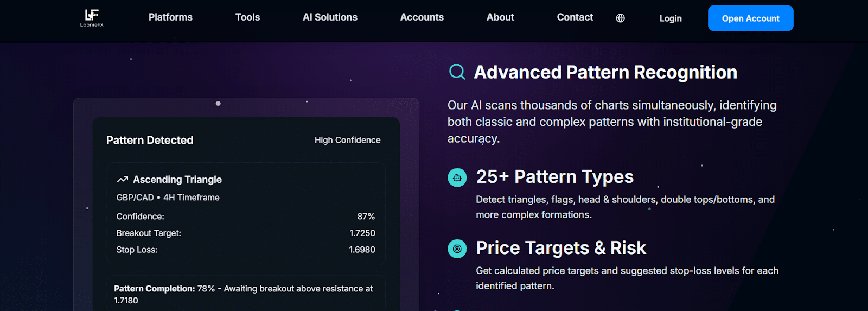
Task: Expand the Platforms navigation menu
Action: point(170,17)
